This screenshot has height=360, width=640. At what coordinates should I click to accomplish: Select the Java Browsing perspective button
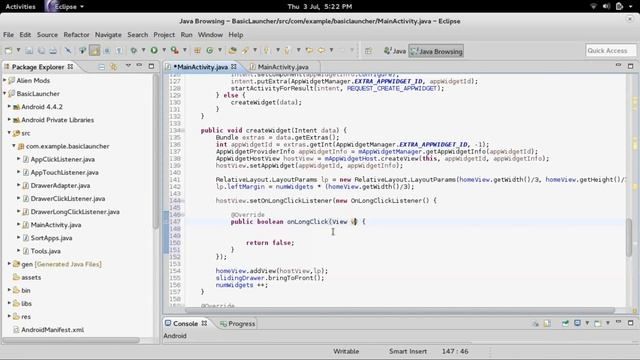click(436, 51)
